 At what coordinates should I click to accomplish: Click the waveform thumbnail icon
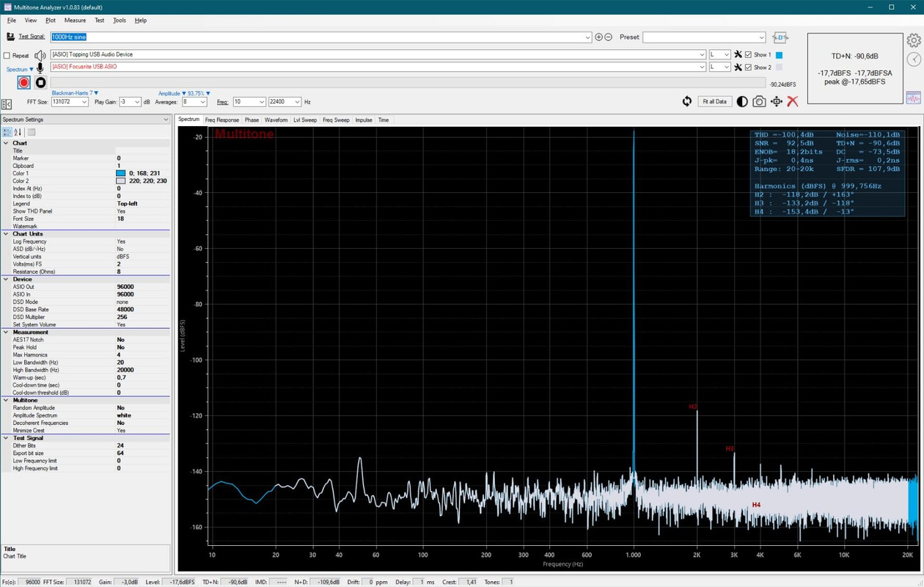click(x=914, y=98)
